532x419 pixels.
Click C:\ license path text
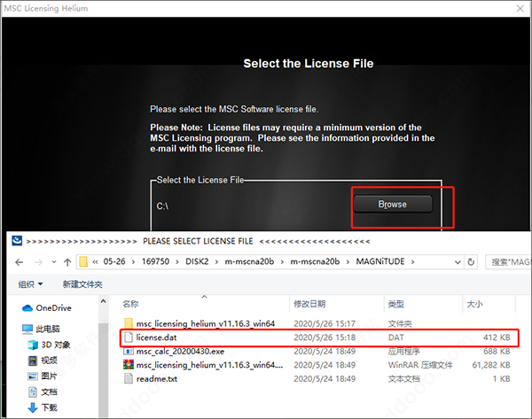click(162, 206)
